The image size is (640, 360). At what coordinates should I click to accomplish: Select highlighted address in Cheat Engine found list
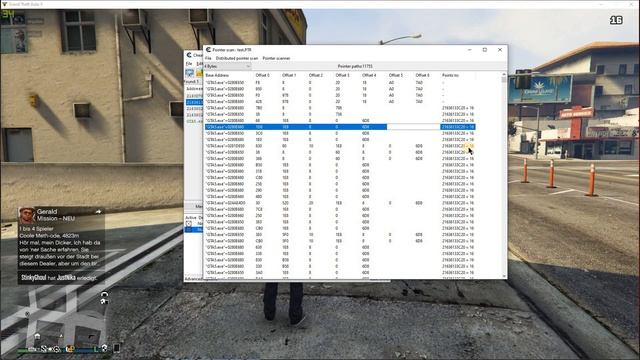click(x=194, y=102)
